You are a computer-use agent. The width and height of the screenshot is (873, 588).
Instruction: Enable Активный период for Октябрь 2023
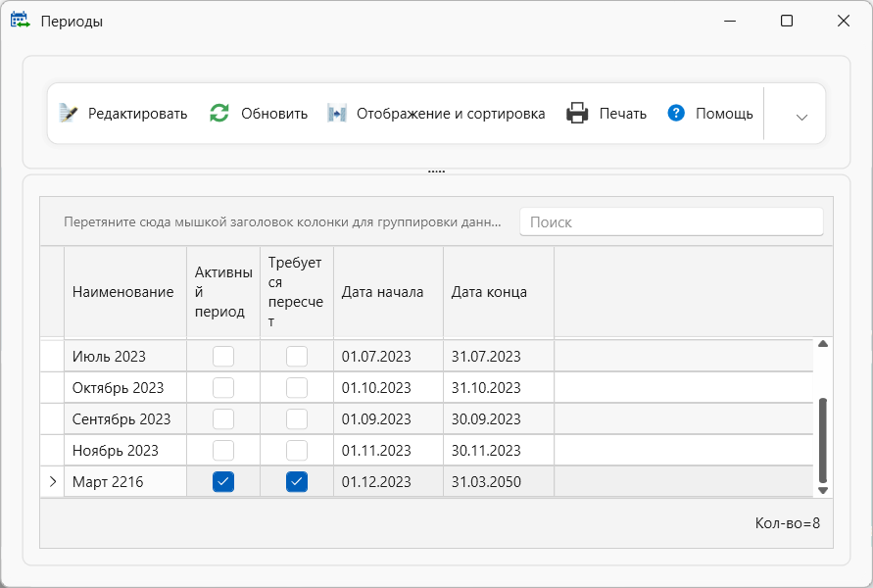coord(223,387)
